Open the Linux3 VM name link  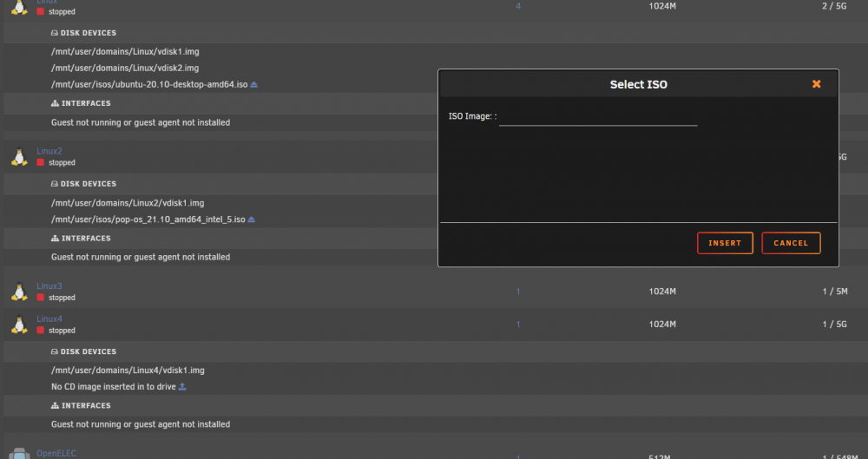[x=49, y=286]
